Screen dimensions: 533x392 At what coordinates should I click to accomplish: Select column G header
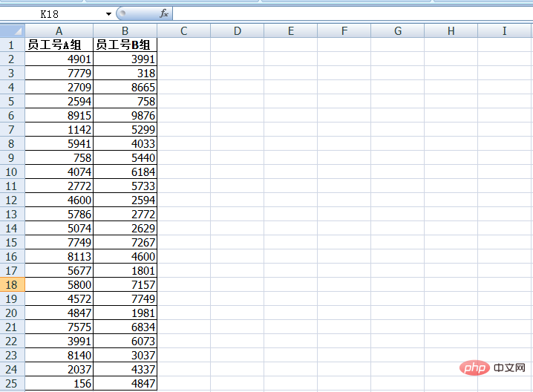click(397, 31)
